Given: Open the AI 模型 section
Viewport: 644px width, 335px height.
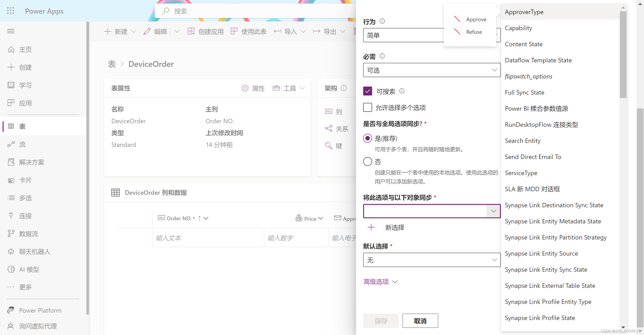Looking at the screenshot, I should click(29, 269).
